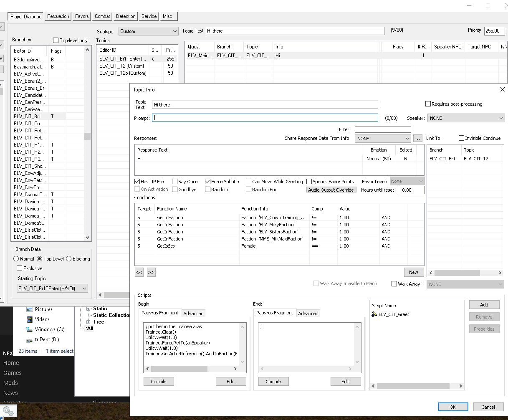508x420 pixels.
Task: Select the Blocking radio button
Action: click(69, 259)
